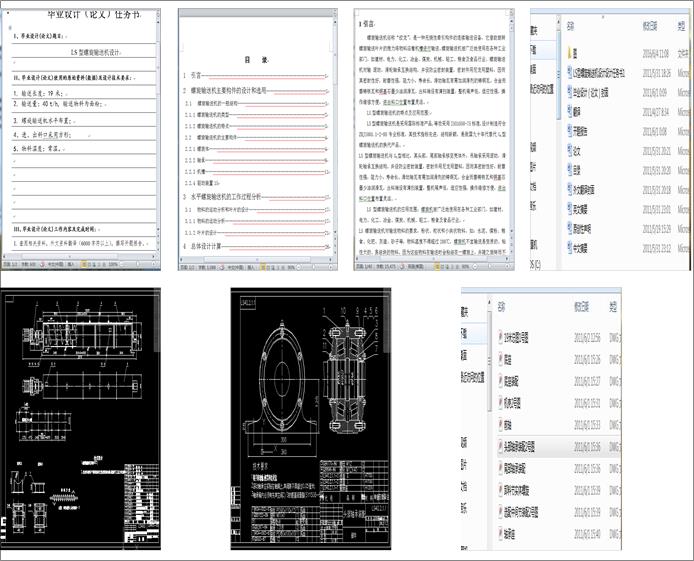The width and height of the screenshot is (694, 561).
Task: Select the 毕业设计(论文)封面 document file
Action: [588, 92]
